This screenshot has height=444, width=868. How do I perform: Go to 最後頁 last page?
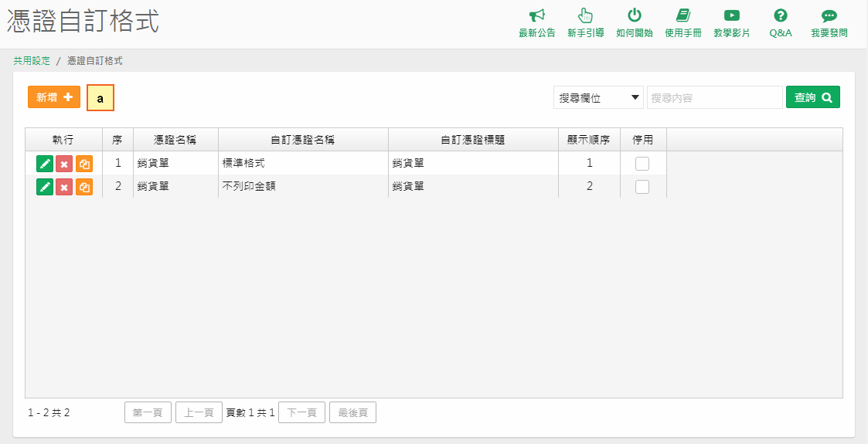click(352, 412)
